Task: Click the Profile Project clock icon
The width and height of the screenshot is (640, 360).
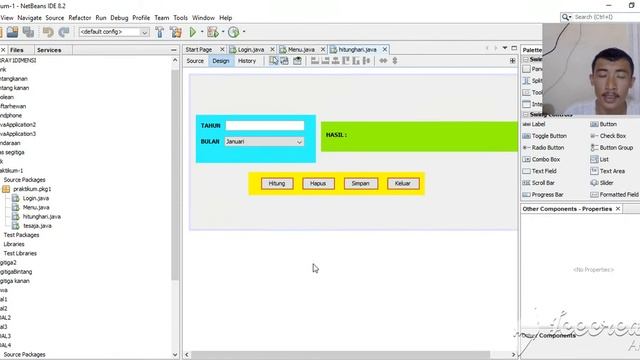Action: coord(233,32)
